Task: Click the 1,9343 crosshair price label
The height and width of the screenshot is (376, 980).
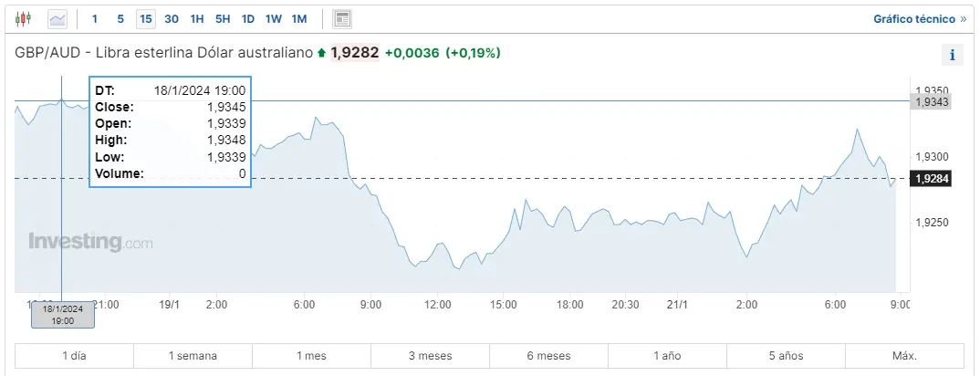Action: click(932, 102)
